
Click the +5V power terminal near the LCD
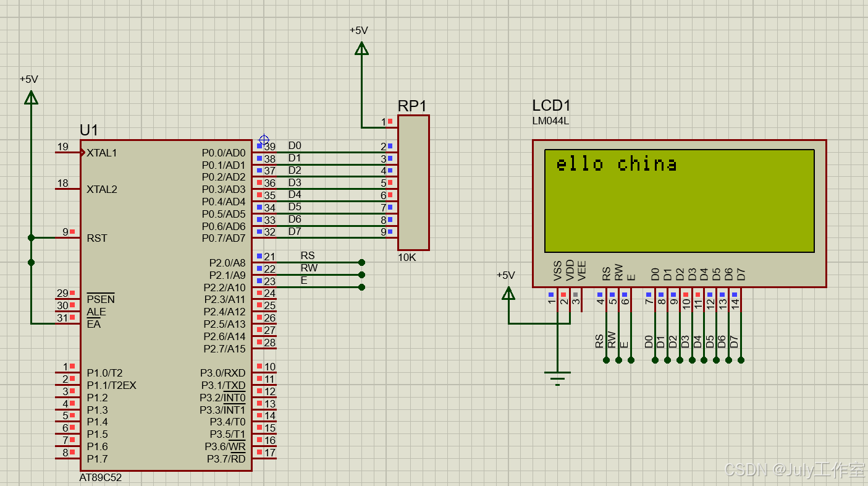tap(508, 294)
